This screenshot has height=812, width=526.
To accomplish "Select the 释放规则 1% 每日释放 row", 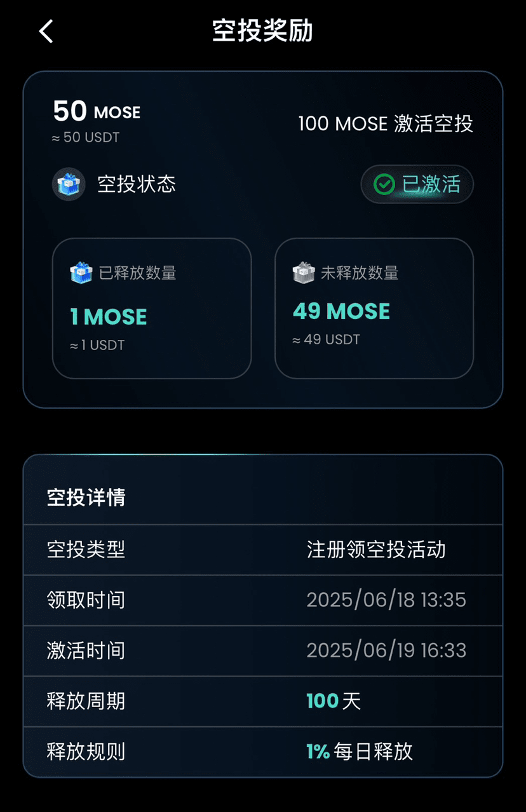I will (263, 752).
